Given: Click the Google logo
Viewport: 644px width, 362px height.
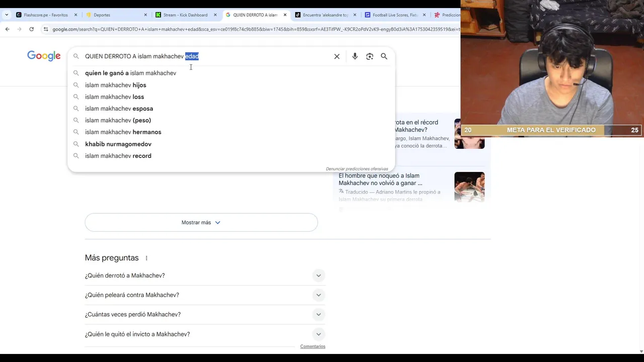Looking at the screenshot, I should click(x=44, y=56).
